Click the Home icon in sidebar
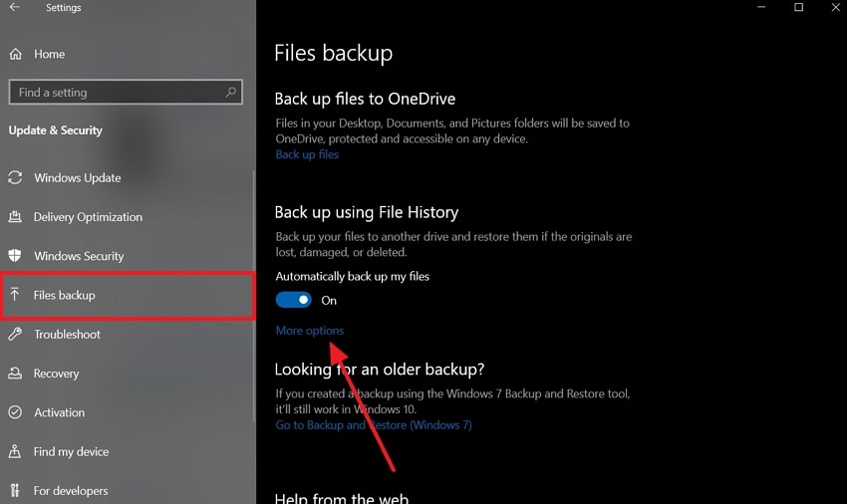The image size is (847, 504). point(16,54)
